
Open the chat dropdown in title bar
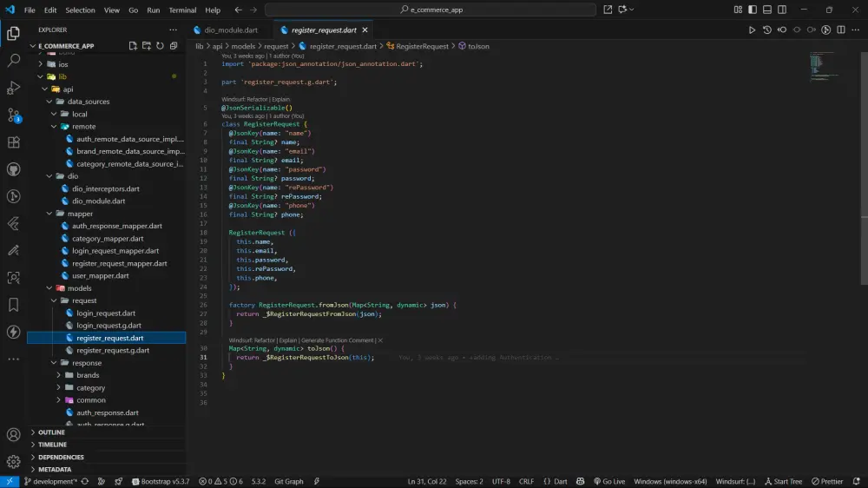pos(632,10)
